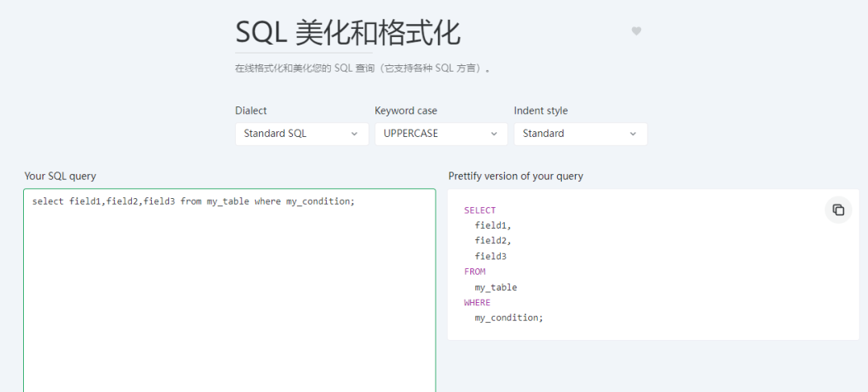Click the page title "SQL 美化和格式化"

[347, 32]
